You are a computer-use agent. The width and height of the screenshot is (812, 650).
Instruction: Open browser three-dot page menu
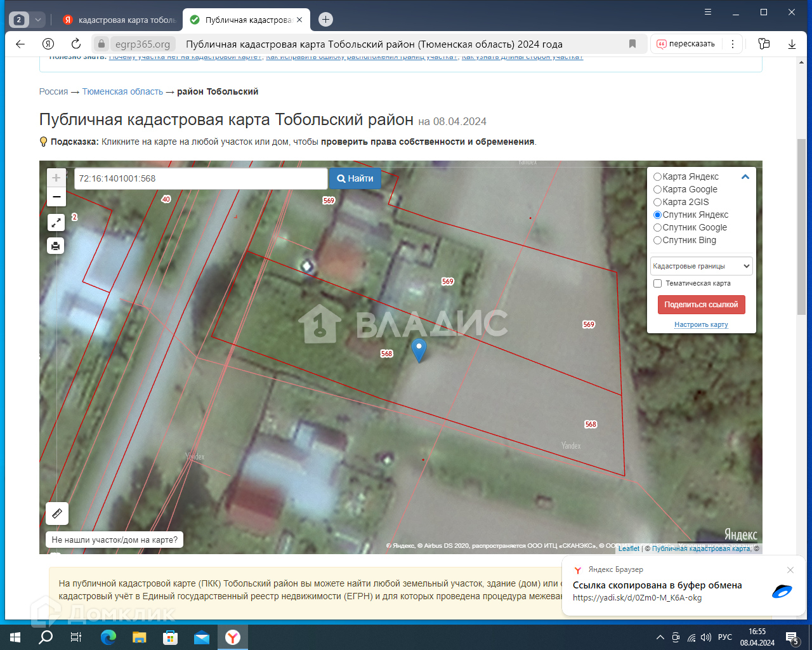(733, 44)
